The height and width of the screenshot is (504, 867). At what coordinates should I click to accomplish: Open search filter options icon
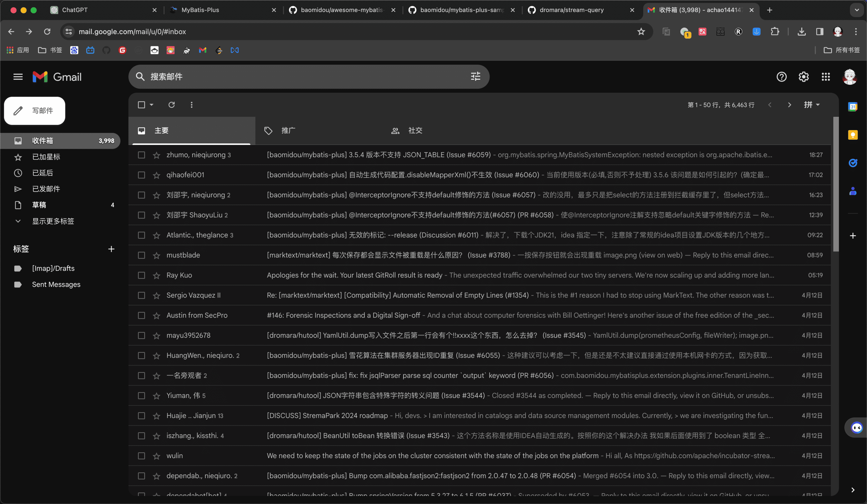pyautogui.click(x=476, y=76)
